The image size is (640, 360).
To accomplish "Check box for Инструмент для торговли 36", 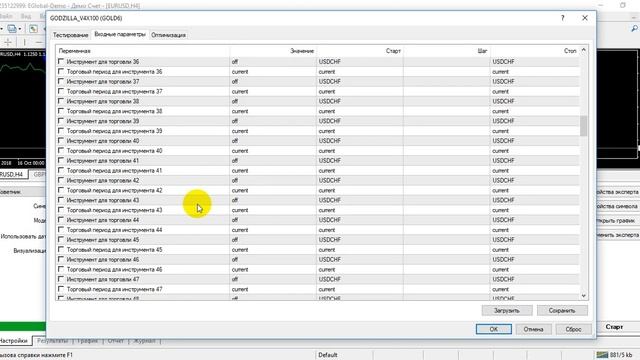I will pyautogui.click(x=61, y=61).
